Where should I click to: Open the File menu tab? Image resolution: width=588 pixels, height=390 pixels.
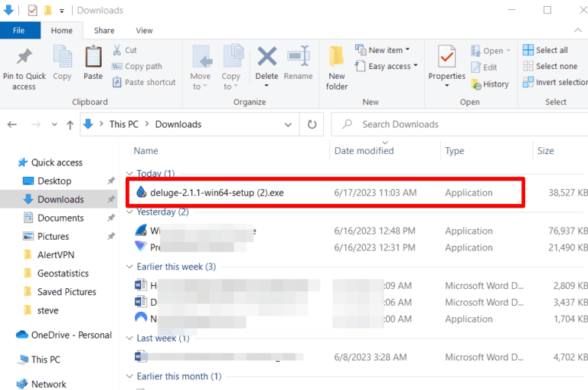pos(19,31)
